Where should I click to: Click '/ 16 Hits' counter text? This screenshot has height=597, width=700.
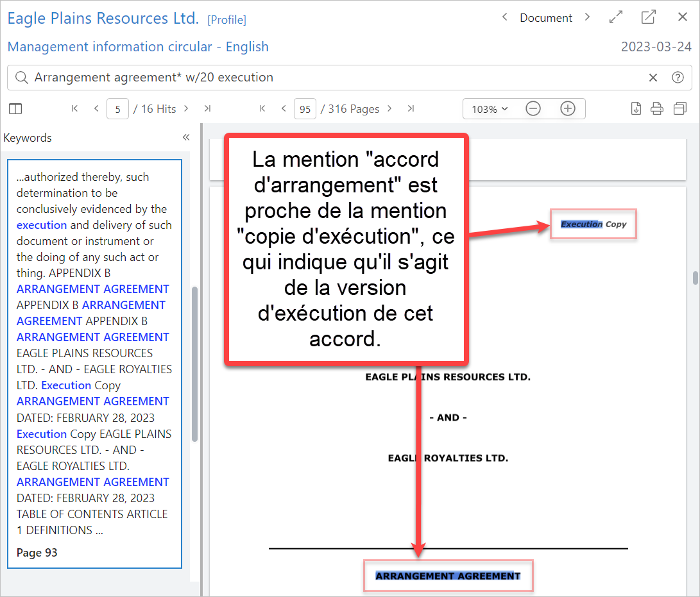click(155, 109)
